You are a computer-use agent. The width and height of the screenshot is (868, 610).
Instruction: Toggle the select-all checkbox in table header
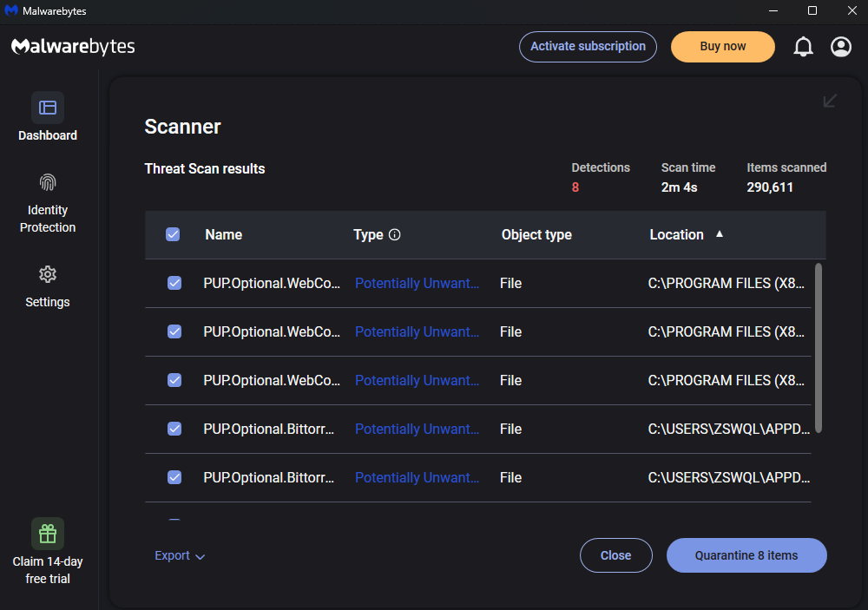tap(173, 234)
